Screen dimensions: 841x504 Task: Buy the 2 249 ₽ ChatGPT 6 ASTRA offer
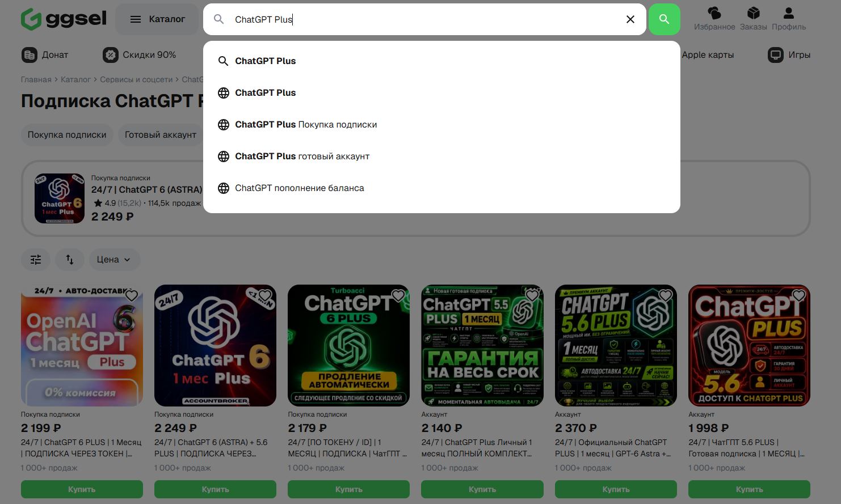coord(215,489)
